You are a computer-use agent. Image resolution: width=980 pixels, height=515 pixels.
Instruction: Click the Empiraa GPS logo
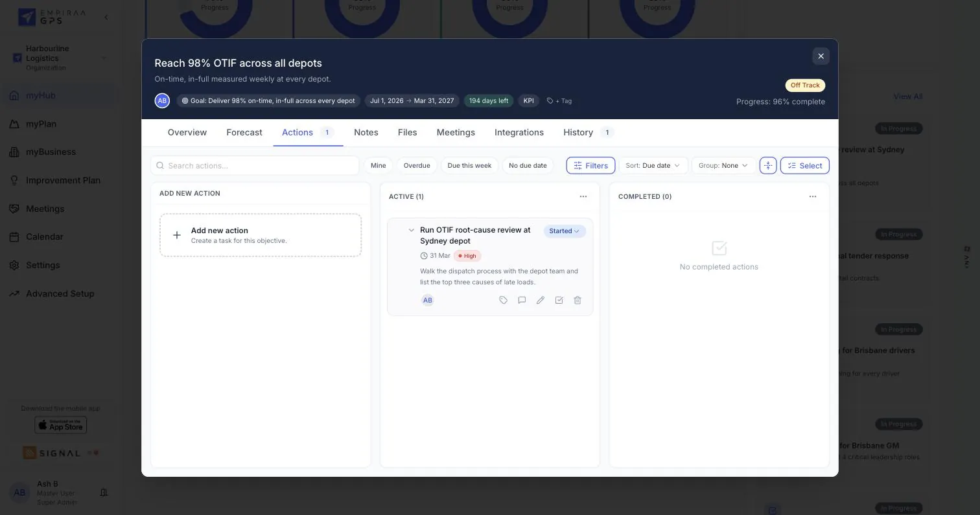pos(52,17)
